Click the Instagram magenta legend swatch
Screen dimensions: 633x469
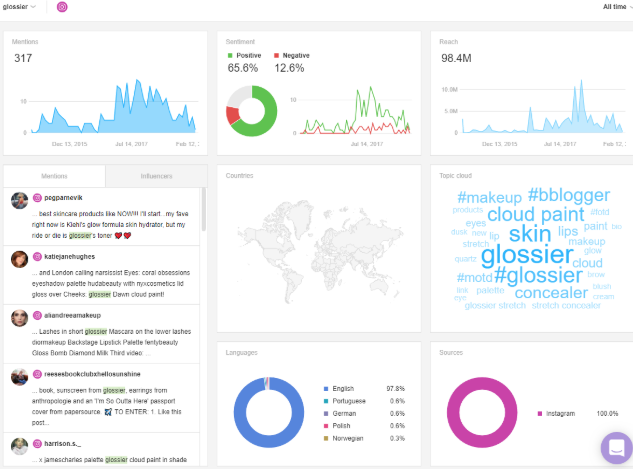coord(540,414)
